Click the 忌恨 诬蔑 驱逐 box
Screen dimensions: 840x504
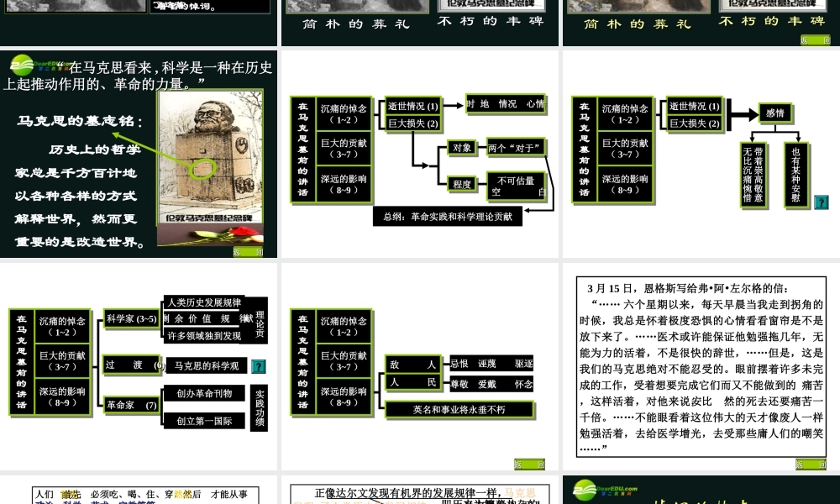(x=491, y=365)
